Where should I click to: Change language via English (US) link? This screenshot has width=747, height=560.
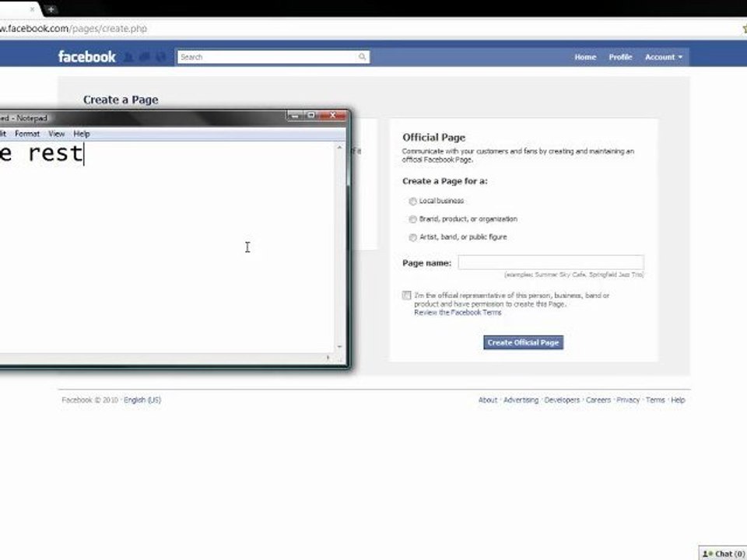(x=142, y=400)
